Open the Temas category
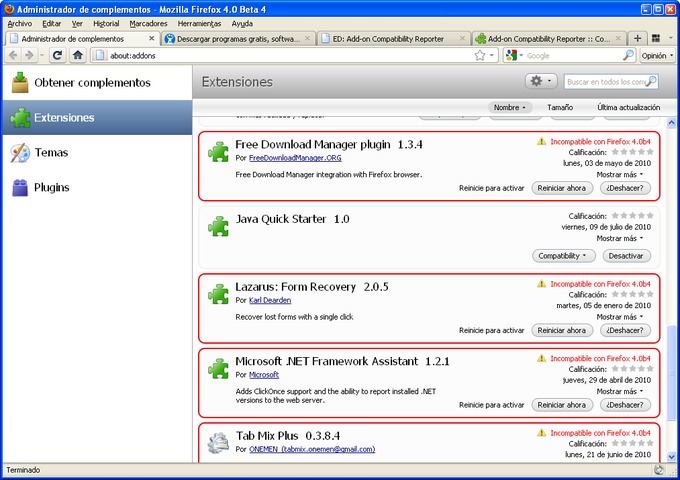The height and width of the screenshot is (480, 680). 97,153
